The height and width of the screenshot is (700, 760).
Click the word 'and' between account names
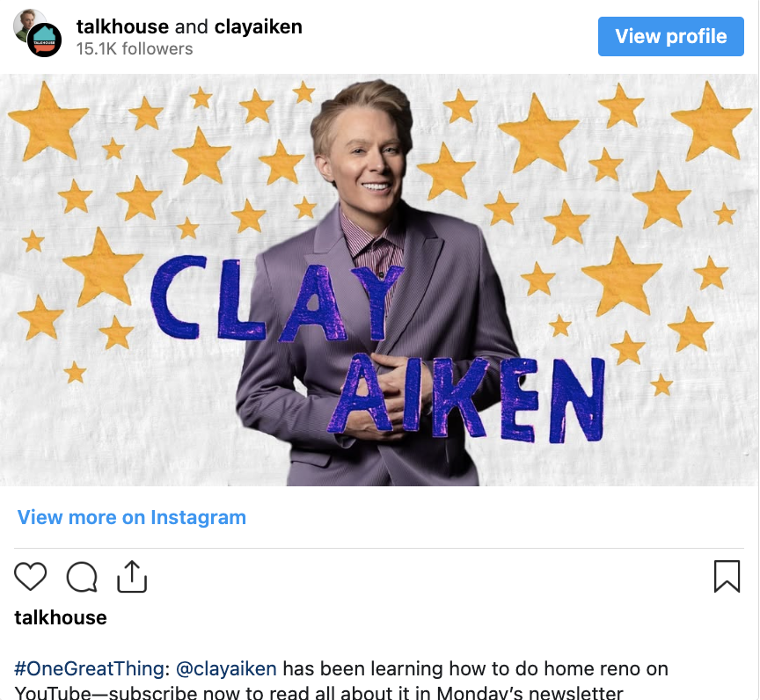192,26
